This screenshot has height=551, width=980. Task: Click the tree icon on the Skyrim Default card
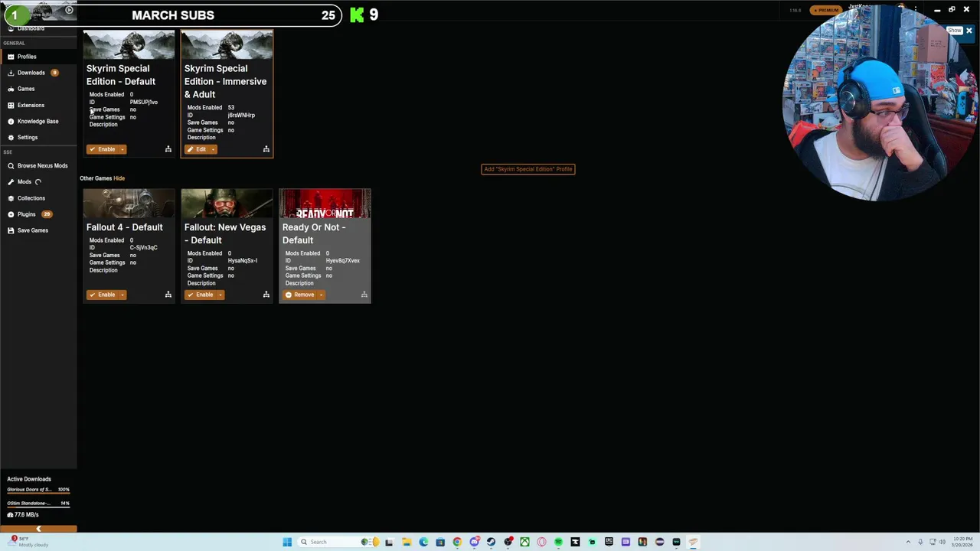pyautogui.click(x=168, y=149)
